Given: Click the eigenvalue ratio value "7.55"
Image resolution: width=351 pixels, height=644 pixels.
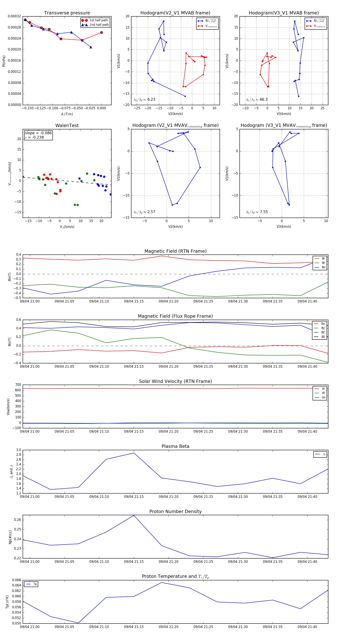Looking at the screenshot, I should [264, 212].
